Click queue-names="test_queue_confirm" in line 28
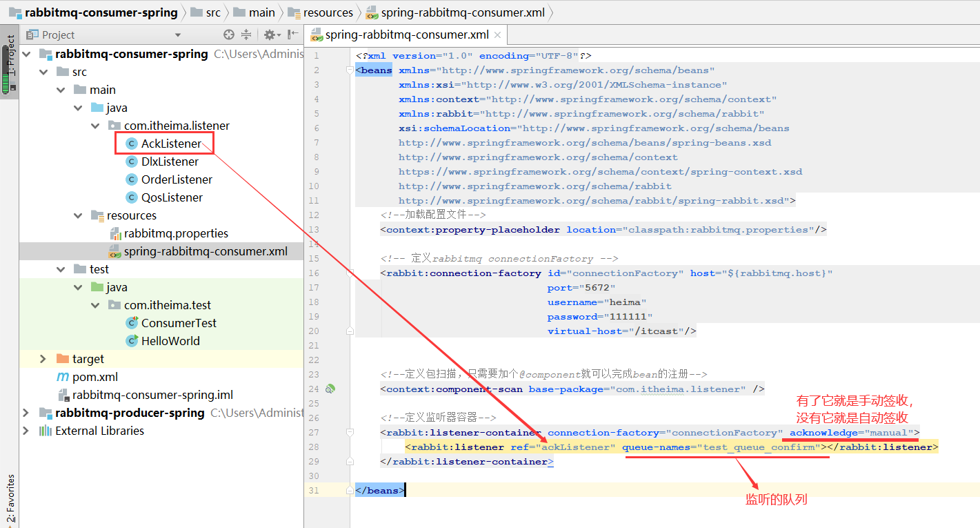Viewport: 980px width, 528px height. [722, 447]
